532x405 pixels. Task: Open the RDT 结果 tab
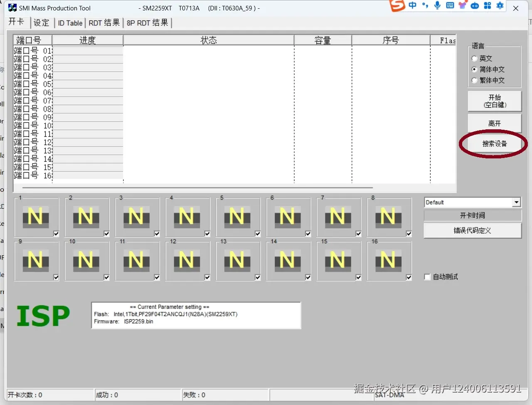[104, 23]
